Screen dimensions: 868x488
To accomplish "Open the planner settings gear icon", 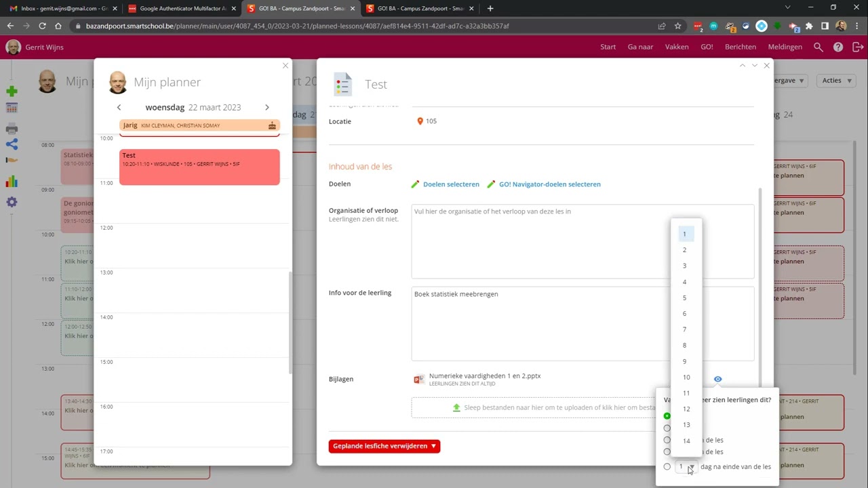I will tap(12, 202).
